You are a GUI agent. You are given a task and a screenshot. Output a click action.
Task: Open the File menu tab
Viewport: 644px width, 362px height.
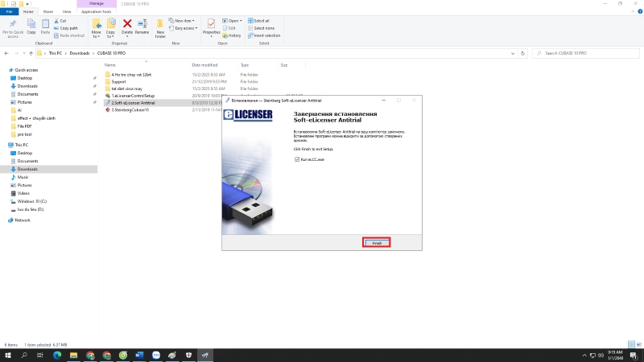pyautogui.click(x=9, y=11)
